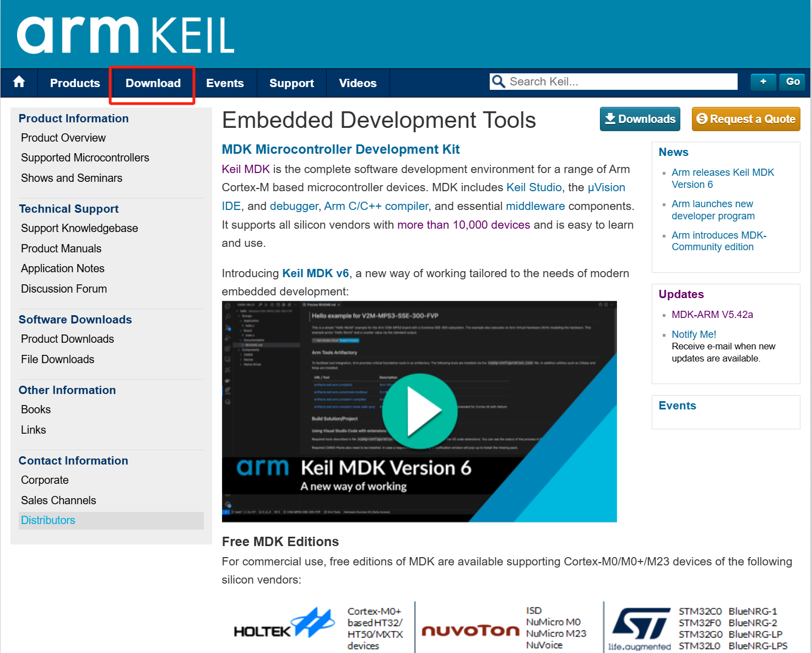Open Distributors link
The width and height of the screenshot is (812, 653).
[x=48, y=520]
